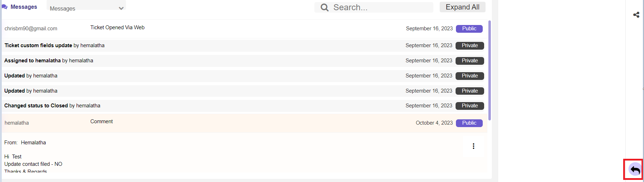The width and height of the screenshot is (644, 182).
Task: Toggle Private badge on Changed status row
Action: click(470, 106)
